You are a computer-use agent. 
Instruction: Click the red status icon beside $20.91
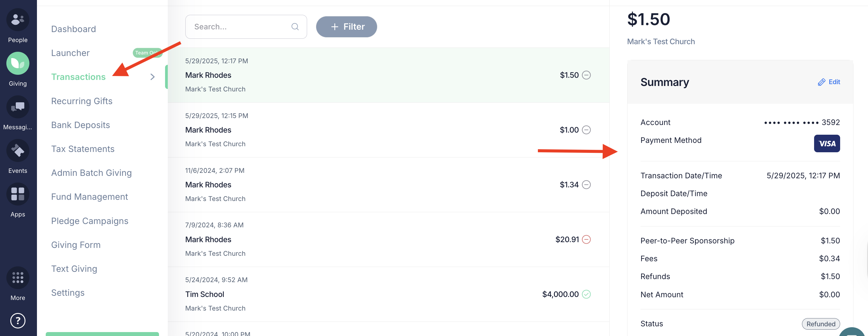point(586,239)
